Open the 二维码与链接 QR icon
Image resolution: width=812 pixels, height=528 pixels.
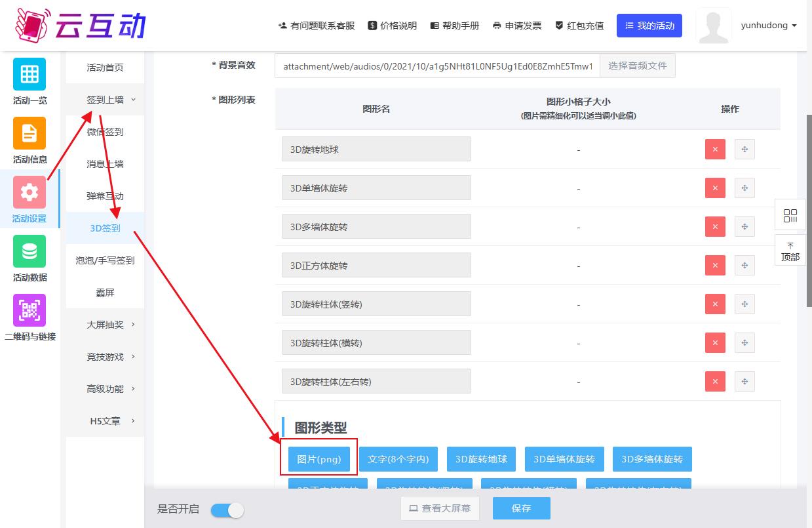(29, 310)
